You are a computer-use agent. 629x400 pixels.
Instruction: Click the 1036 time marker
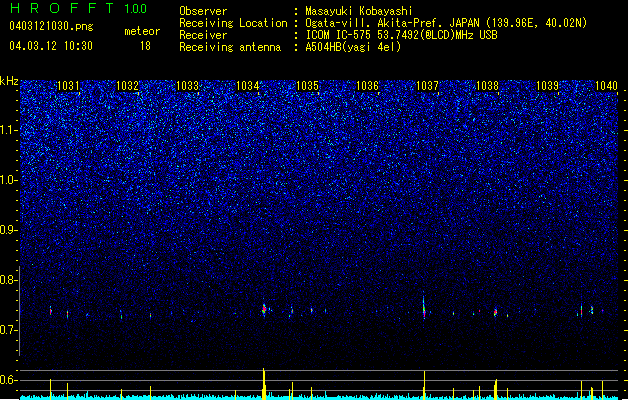(x=367, y=85)
